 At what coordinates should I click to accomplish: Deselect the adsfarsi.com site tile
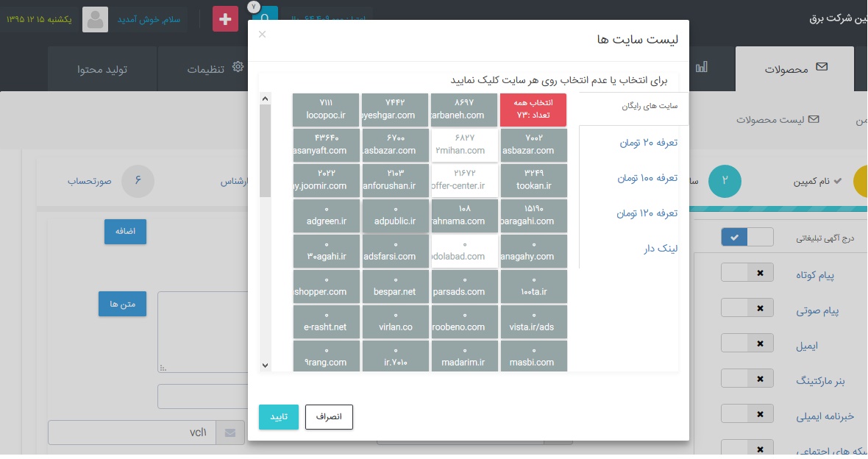[x=395, y=252]
